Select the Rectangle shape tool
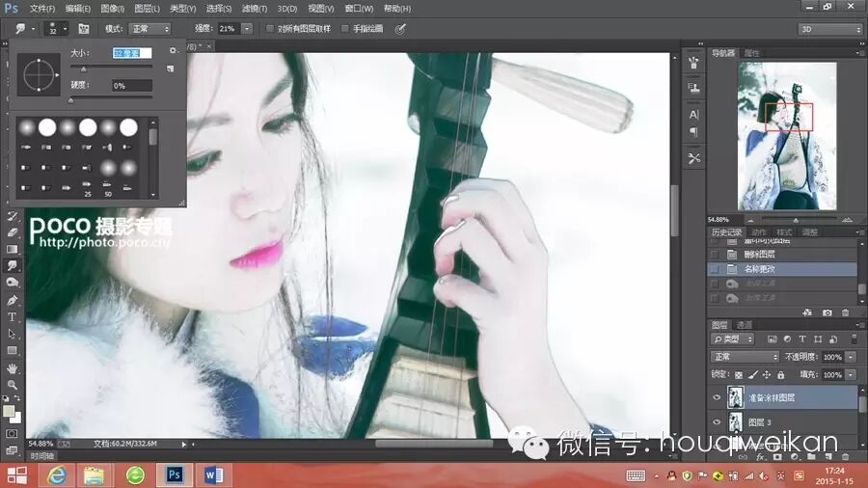868x488 pixels. pyautogui.click(x=12, y=351)
